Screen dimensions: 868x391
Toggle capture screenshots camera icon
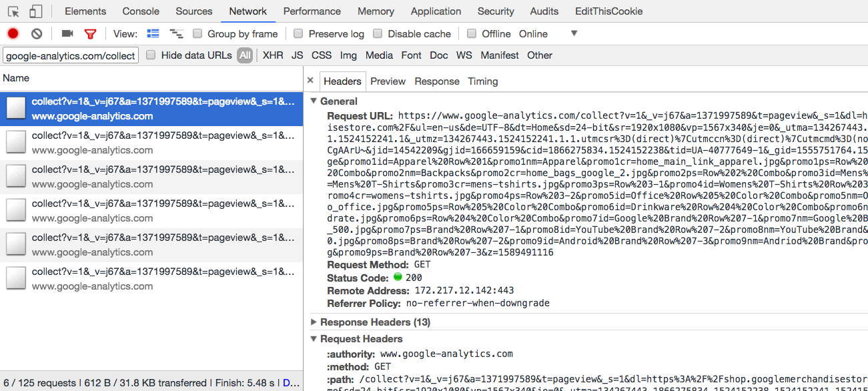[67, 33]
